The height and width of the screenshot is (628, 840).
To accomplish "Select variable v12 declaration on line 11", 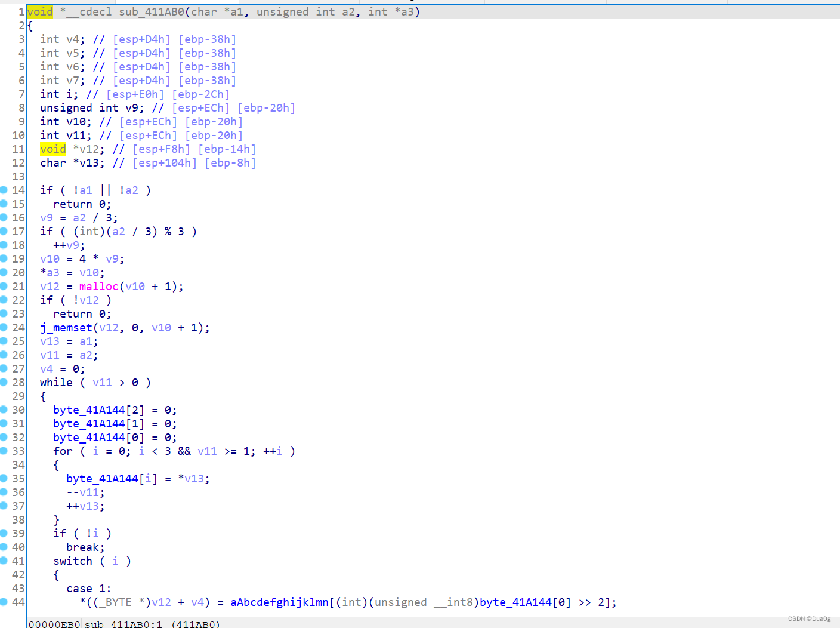I will (x=88, y=149).
